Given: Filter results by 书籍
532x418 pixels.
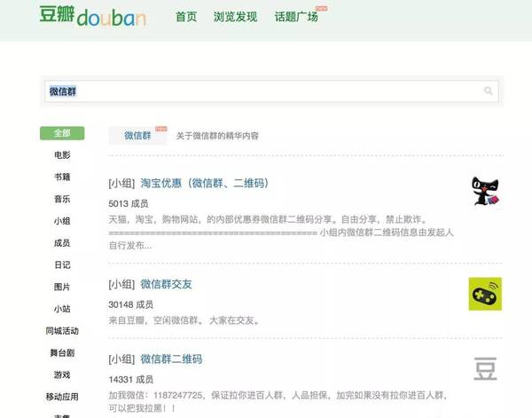Looking at the screenshot, I should (x=62, y=177).
